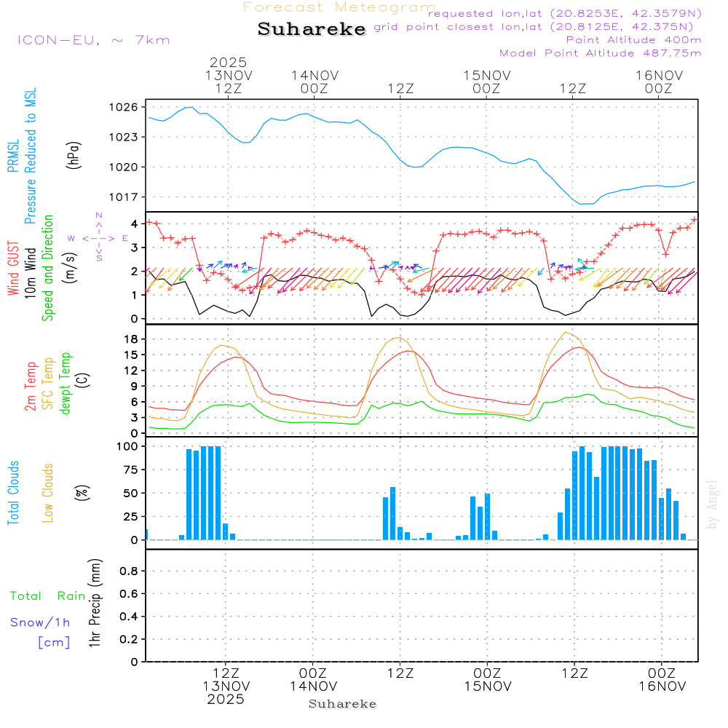This screenshot has width=728, height=728.
Task: Select the green dewpt Temp legend label
Action: coord(66,383)
